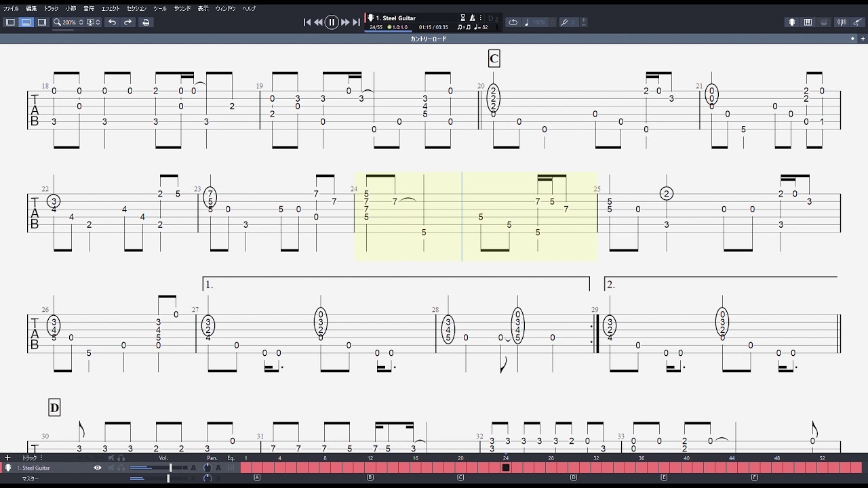Open the ファイル menu

tap(11, 8)
